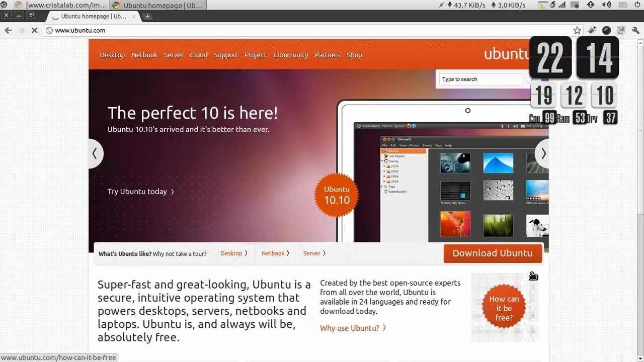Click the upload speed 3,0 KiB/s indicator
644x362 pixels.
tap(508, 5)
